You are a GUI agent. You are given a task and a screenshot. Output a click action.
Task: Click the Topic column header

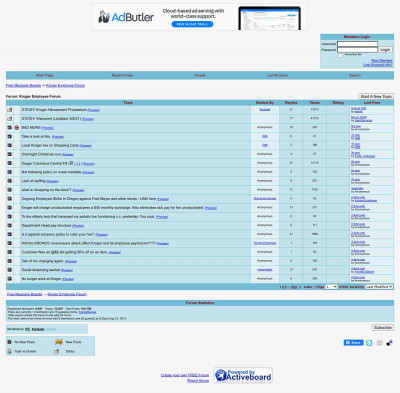point(128,103)
